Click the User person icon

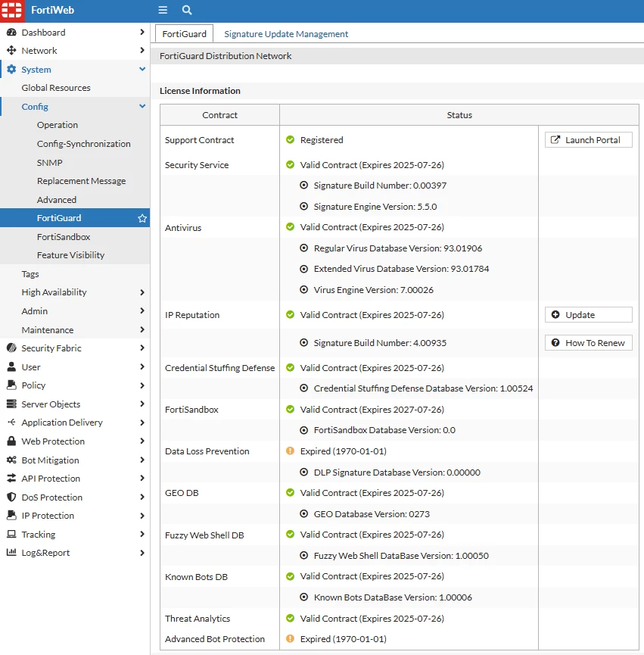pos(11,366)
